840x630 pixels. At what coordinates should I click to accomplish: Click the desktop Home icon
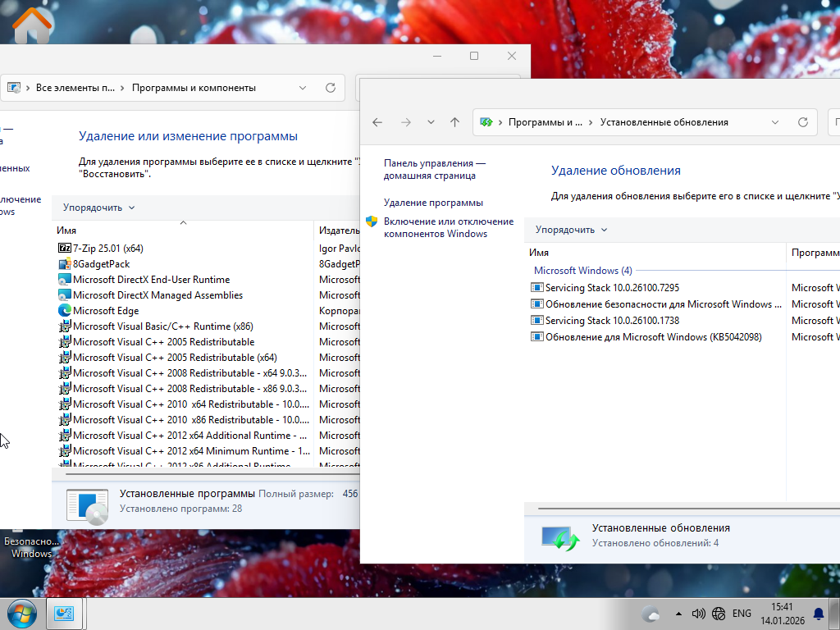coord(33,25)
